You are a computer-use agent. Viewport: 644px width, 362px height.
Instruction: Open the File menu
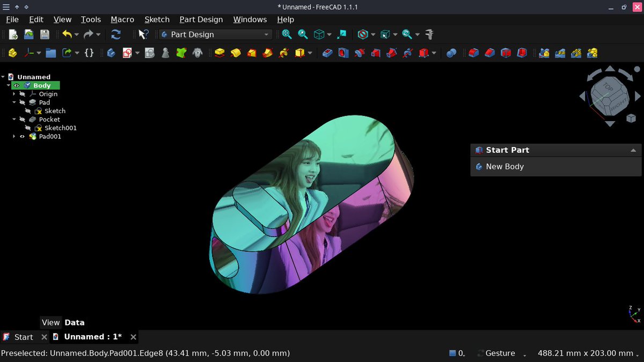point(12,19)
